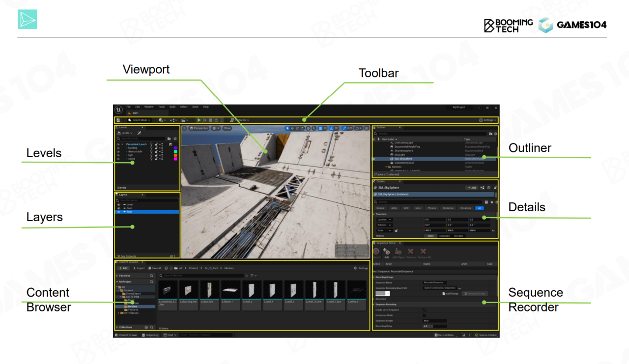The height and width of the screenshot is (364, 629).
Task: Open the Select Mode dropdown
Action: click(x=139, y=120)
